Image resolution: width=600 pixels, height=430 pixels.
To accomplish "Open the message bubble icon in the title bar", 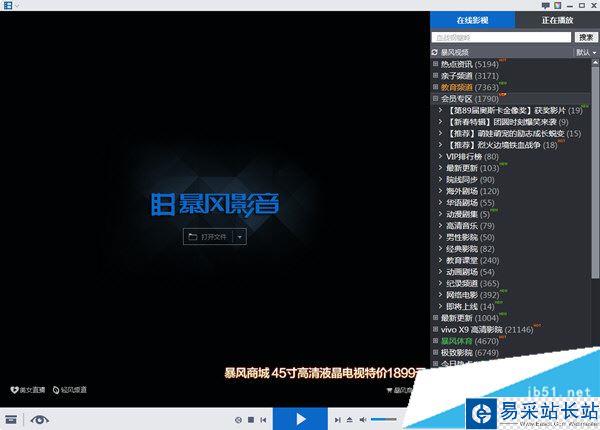I will coord(546,5).
